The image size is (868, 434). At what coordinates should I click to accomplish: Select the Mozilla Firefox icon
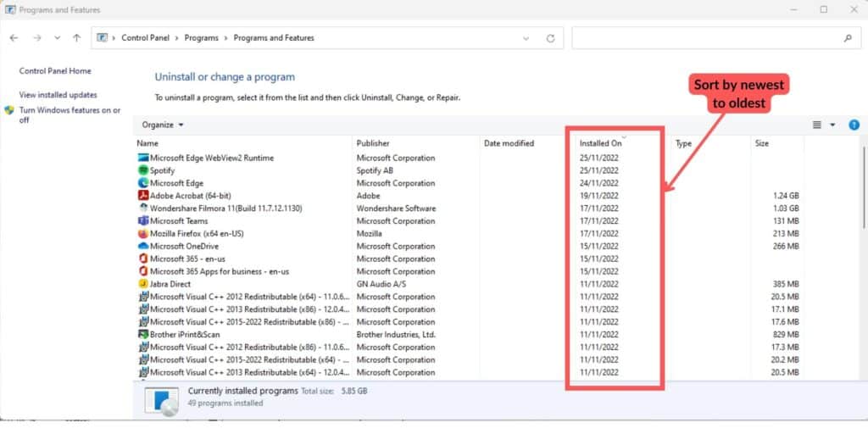[x=143, y=234]
